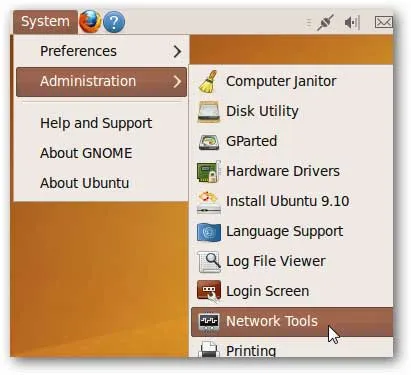The image size is (411, 375).
Task: Open Log File Viewer by its label
Action: tap(276, 261)
